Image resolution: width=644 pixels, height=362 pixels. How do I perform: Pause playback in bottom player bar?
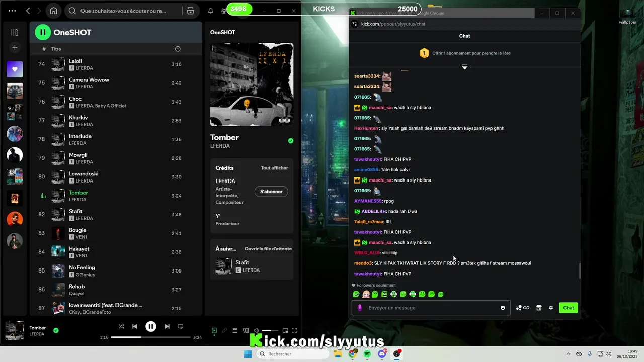[151, 326]
